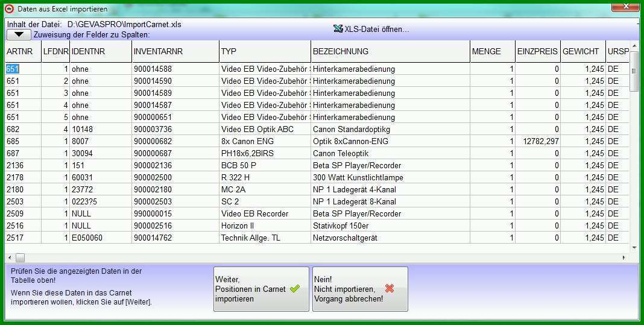Image resolution: width=644 pixels, height=325 pixels.
Task: Select the IDENTNR column header
Action: pos(101,51)
